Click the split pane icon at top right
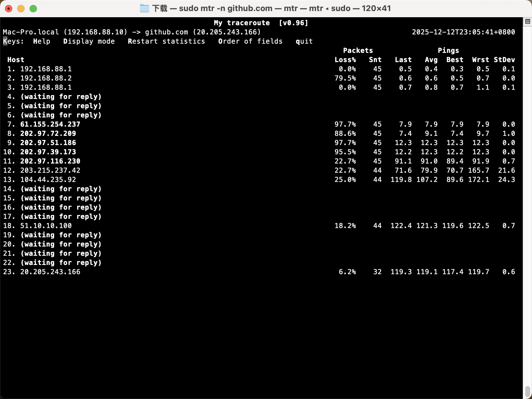 click(x=527, y=22)
